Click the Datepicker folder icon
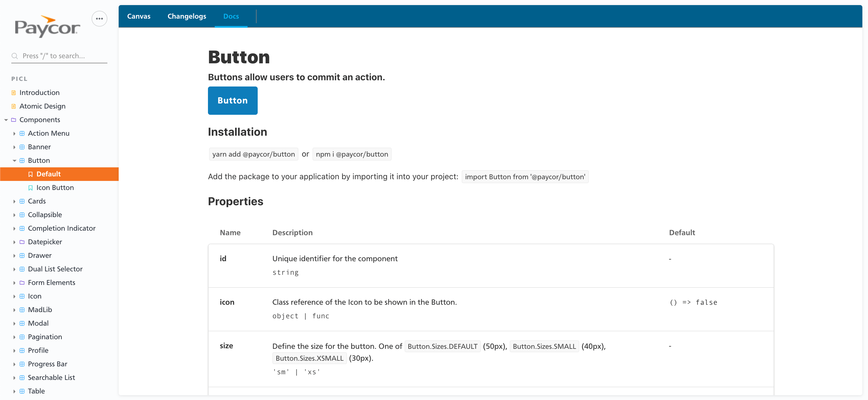This screenshot has width=868, height=400. point(22,242)
